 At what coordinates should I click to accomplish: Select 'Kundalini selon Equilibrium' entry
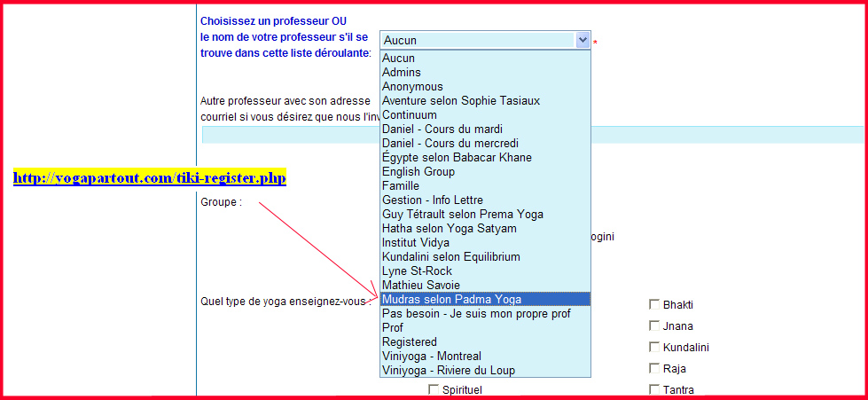[x=451, y=257]
